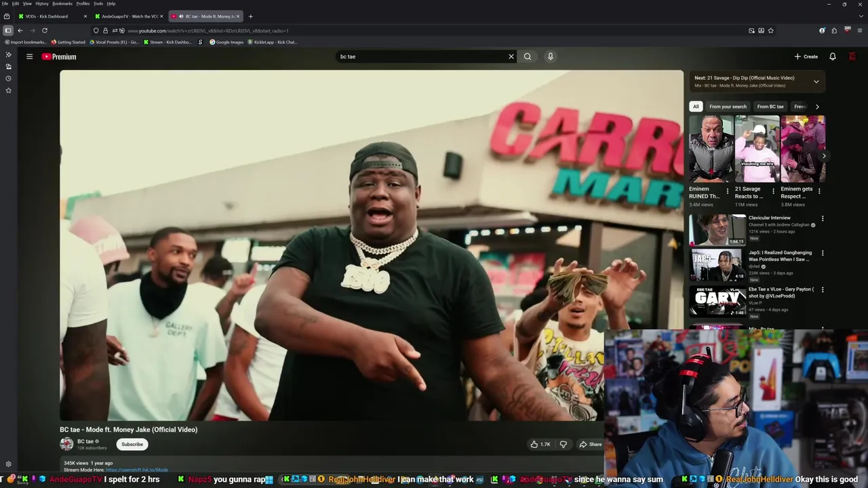Select the From your search chip
Image resolution: width=868 pixels, height=488 pixels.
(728, 106)
